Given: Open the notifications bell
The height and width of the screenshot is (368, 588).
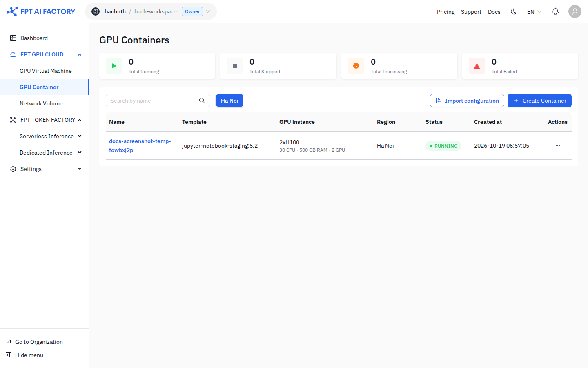Looking at the screenshot, I should click(555, 11).
